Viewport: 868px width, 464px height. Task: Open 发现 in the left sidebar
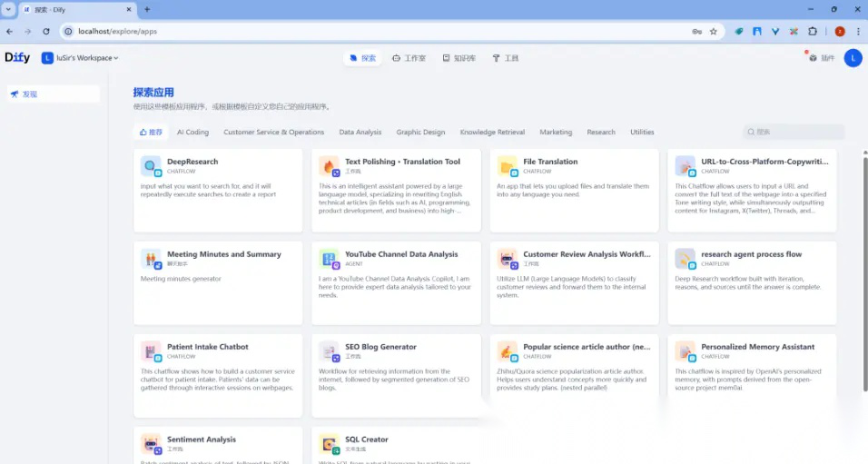tap(54, 94)
